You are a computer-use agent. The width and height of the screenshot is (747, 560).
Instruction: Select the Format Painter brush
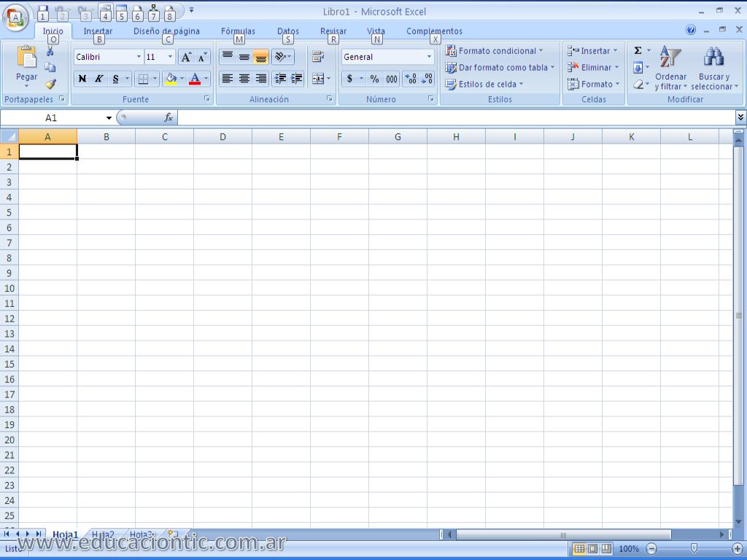[x=50, y=85]
